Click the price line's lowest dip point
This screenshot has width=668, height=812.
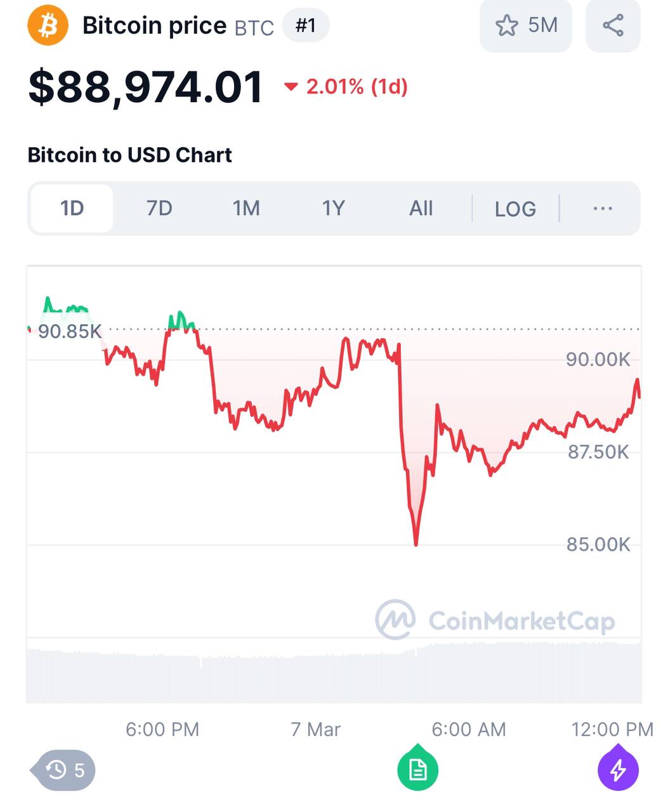click(x=416, y=544)
